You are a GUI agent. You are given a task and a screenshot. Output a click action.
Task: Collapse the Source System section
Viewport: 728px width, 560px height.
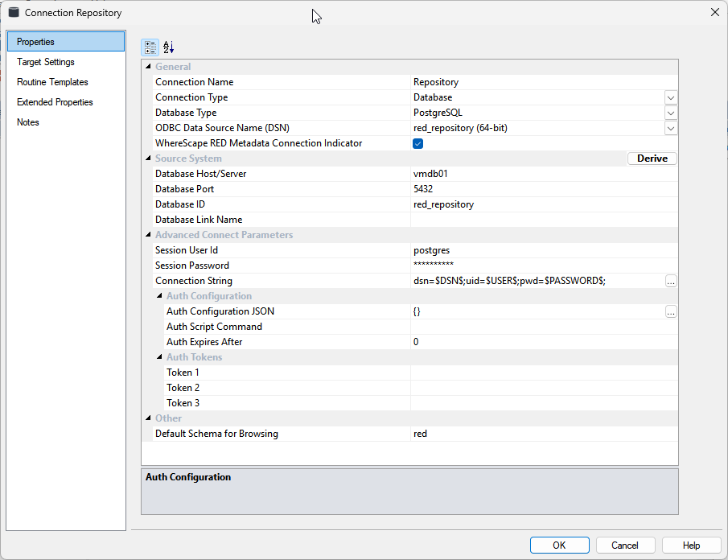click(147, 159)
